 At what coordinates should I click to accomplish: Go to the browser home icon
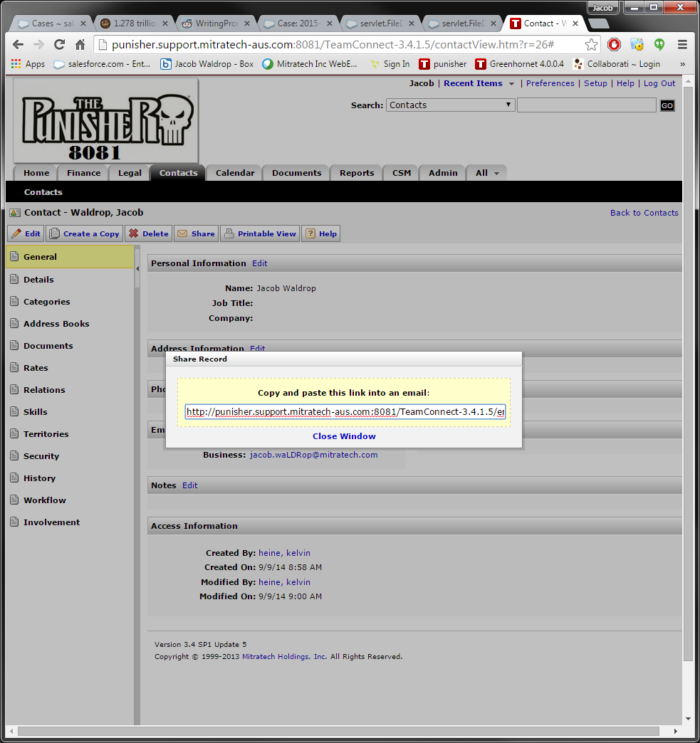pos(80,45)
